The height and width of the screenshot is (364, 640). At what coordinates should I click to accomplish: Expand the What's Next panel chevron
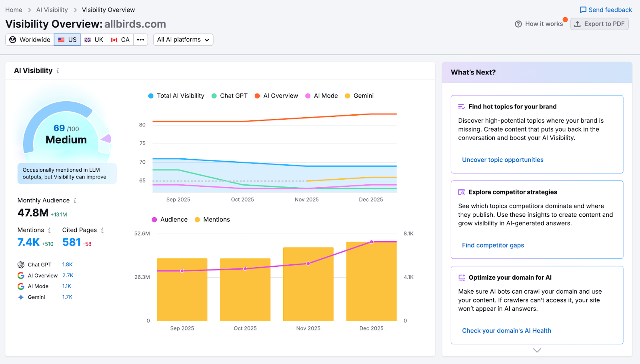click(x=536, y=350)
